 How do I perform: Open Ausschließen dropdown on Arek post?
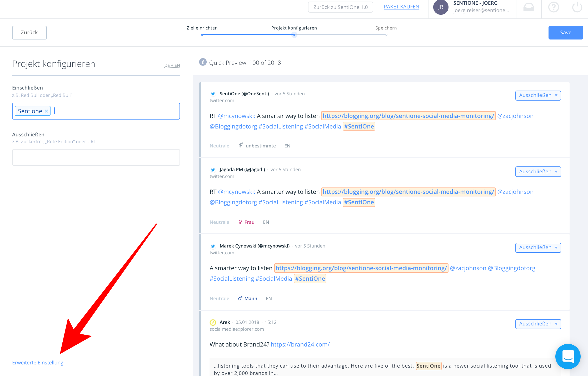click(x=538, y=324)
